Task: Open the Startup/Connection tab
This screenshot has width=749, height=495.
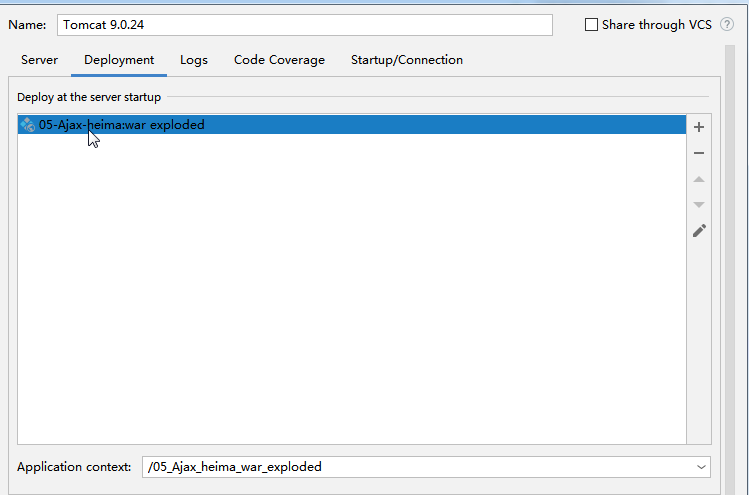Action: [x=407, y=60]
